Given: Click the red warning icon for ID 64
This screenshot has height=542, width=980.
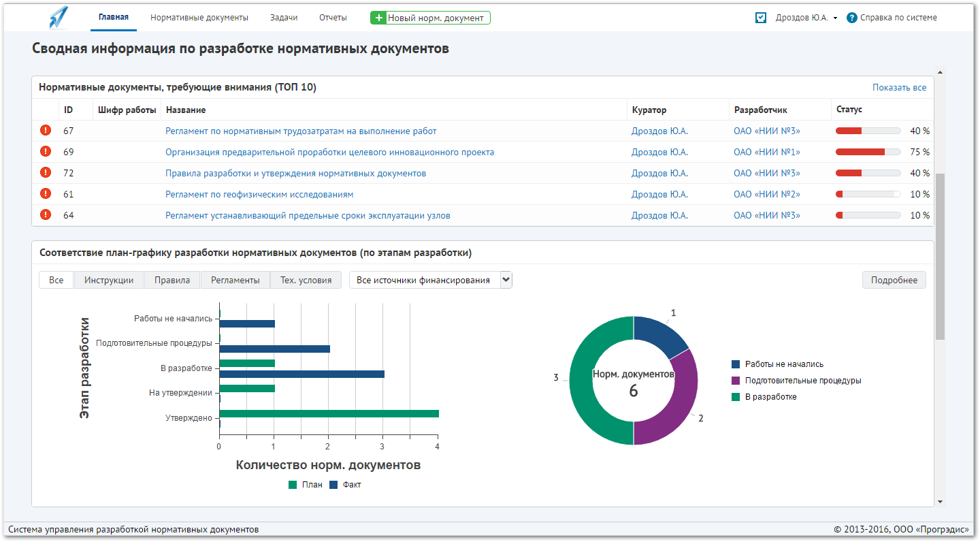Looking at the screenshot, I should pyautogui.click(x=46, y=214).
